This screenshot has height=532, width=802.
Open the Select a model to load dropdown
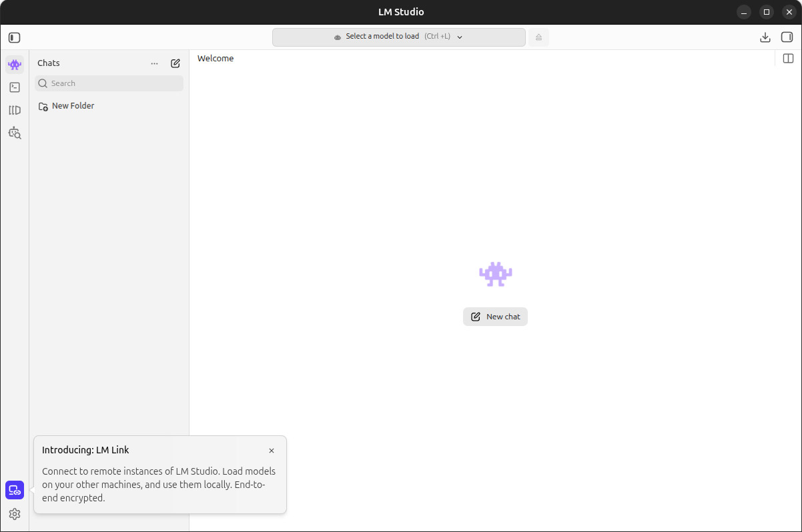coord(399,37)
